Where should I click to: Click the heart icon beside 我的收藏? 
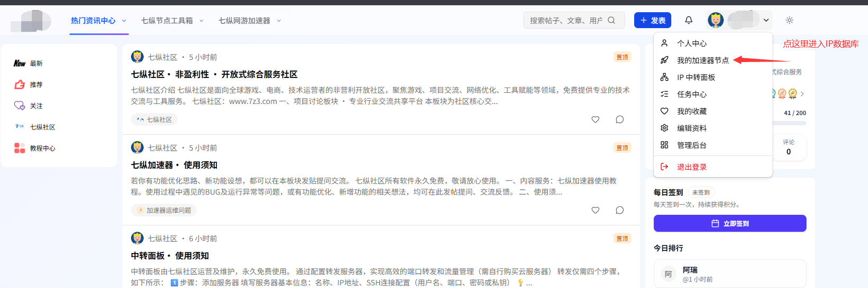tap(664, 111)
